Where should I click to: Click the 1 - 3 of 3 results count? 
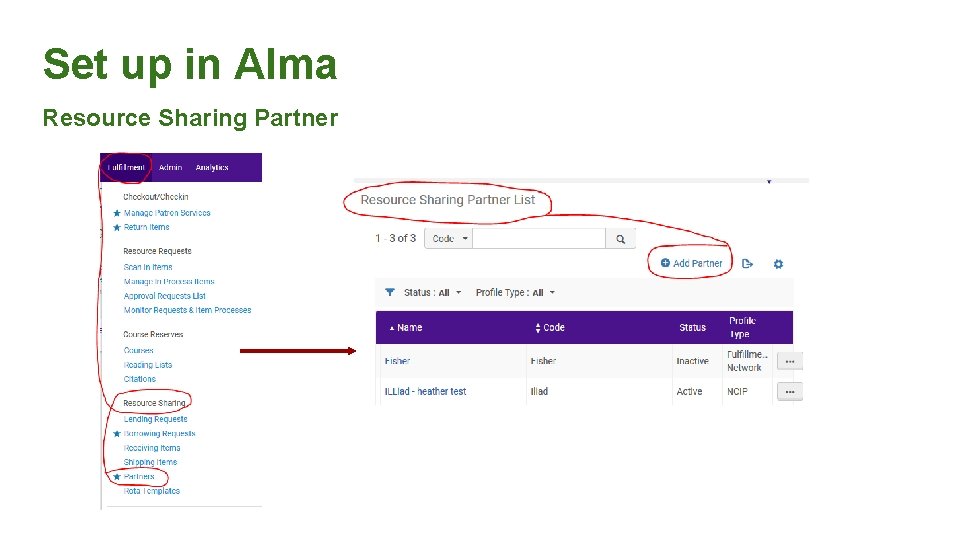point(396,238)
